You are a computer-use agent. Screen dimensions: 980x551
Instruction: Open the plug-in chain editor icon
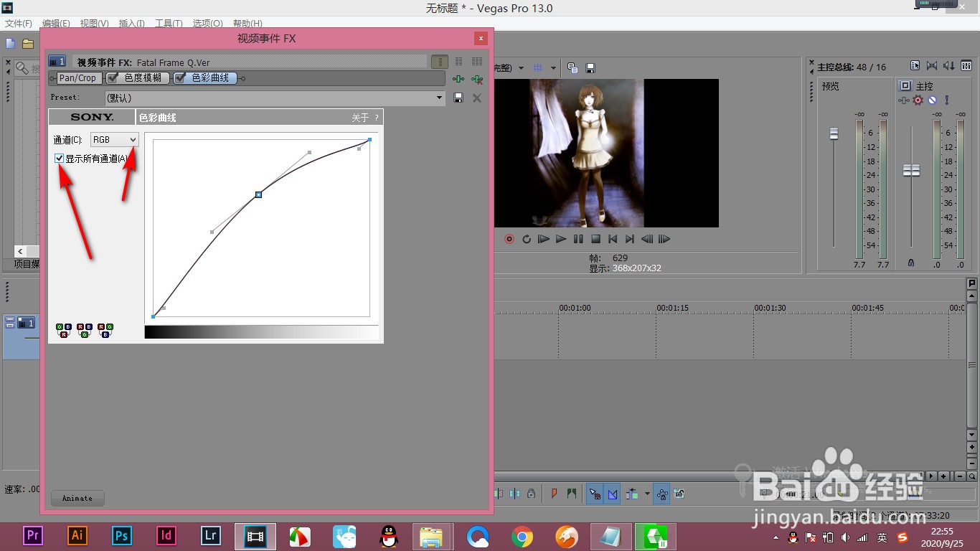pos(458,78)
